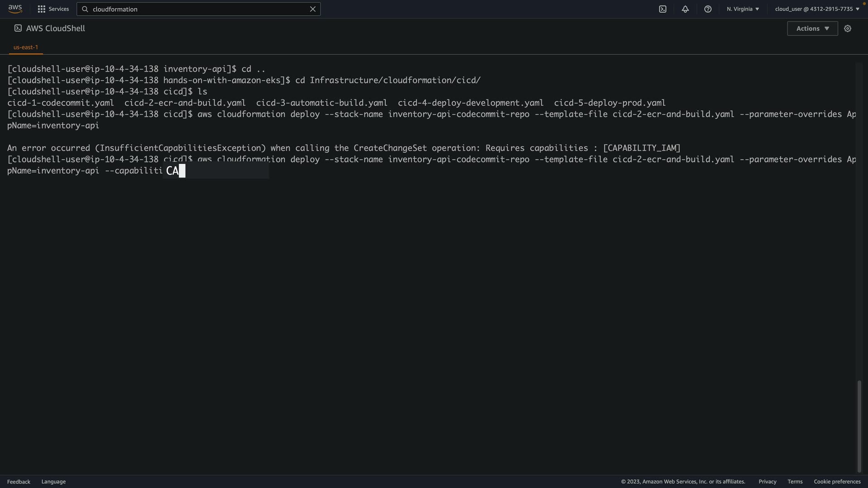Expand the N. Virginia region dropdown
868x488 pixels.
(743, 9)
